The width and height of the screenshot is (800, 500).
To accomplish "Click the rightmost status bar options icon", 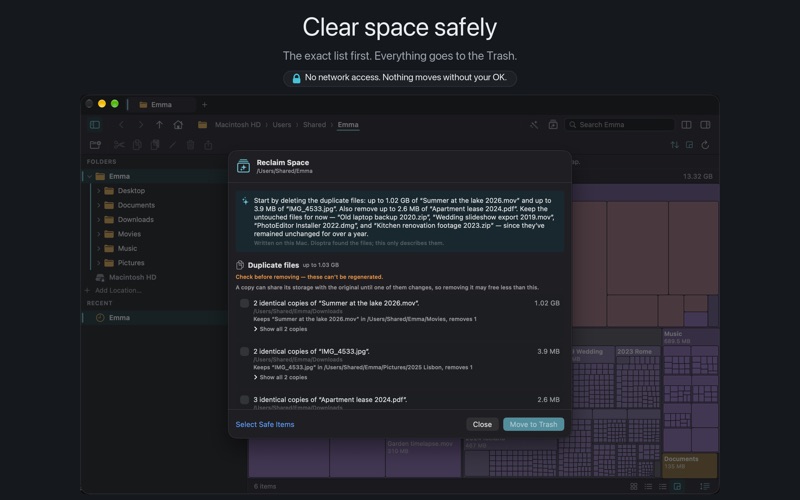I will click(x=705, y=486).
